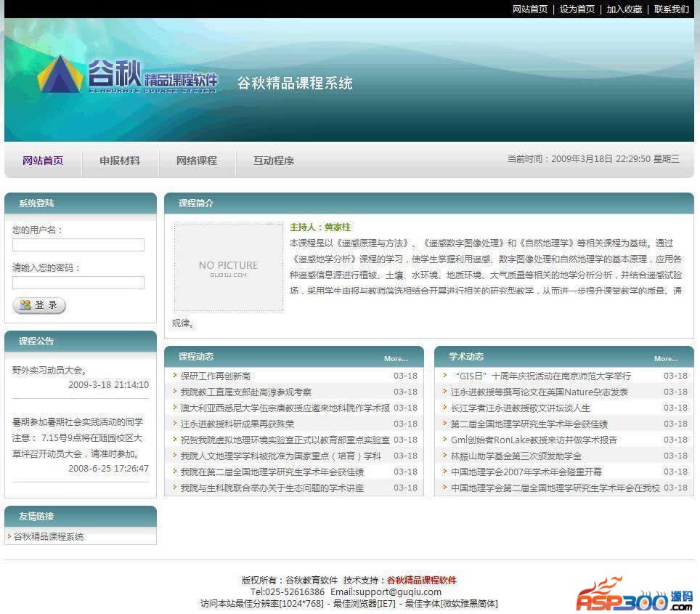This screenshot has width=700, height=614.
Task: Open 联系我们 in the top bar
Action: [672, 9]
